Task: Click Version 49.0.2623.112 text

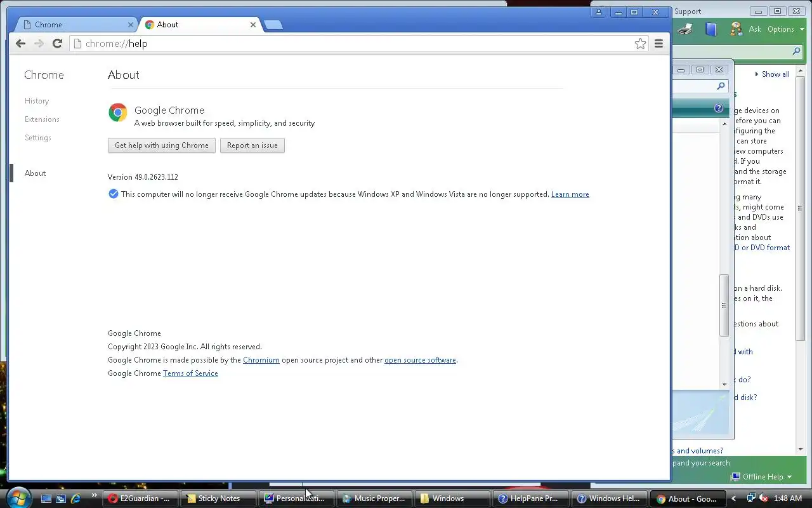Action: (x=143, y=177)
